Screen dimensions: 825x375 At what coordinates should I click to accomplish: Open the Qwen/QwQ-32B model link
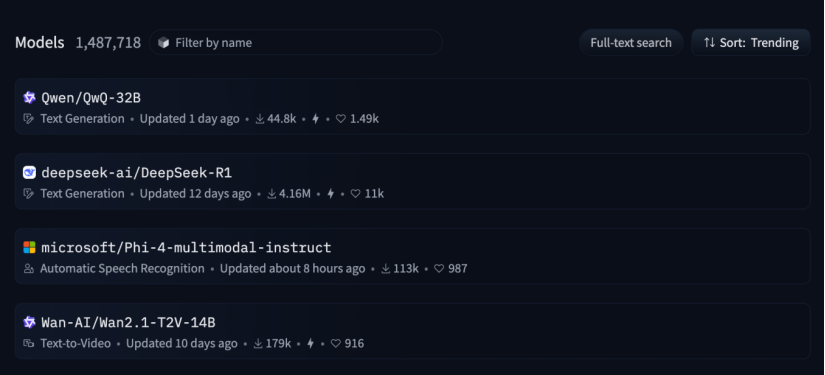tap(91, 98)
